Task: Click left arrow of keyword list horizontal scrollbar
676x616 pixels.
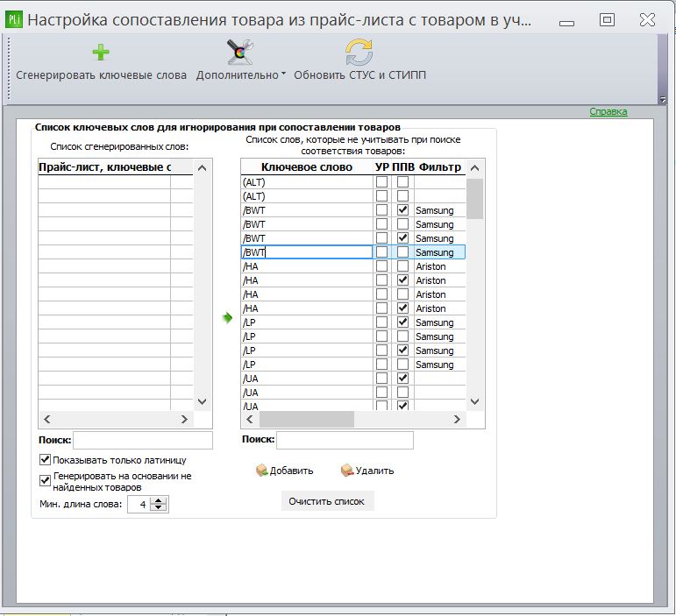Action: point(250,419)
